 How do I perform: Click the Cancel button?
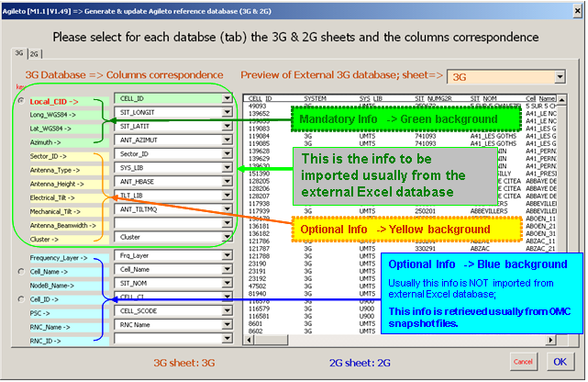coord(522,361)
